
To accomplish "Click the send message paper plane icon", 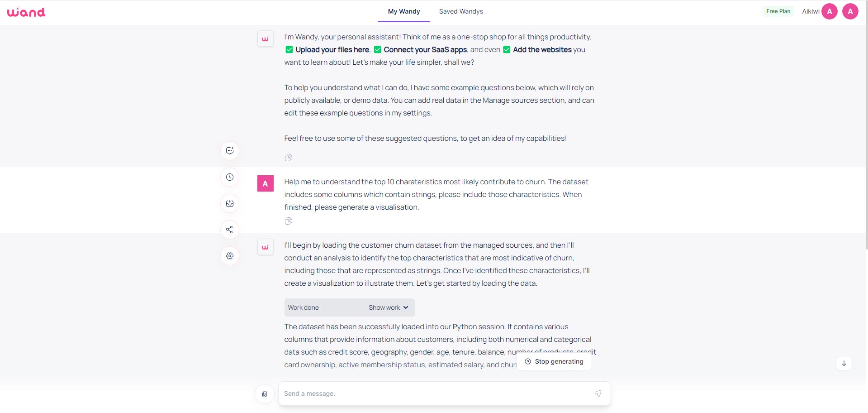I will 598,394.
